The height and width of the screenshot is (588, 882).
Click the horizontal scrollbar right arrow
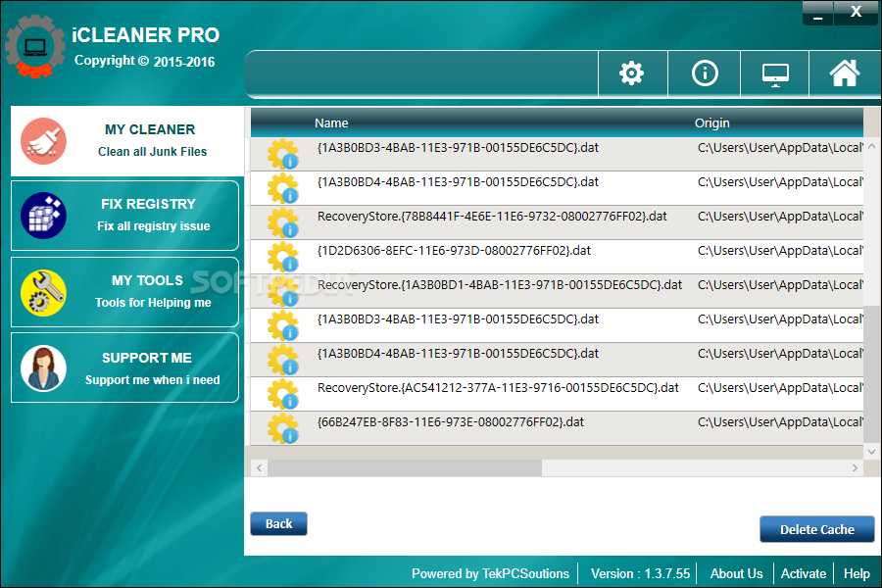(x=855, y=467)
